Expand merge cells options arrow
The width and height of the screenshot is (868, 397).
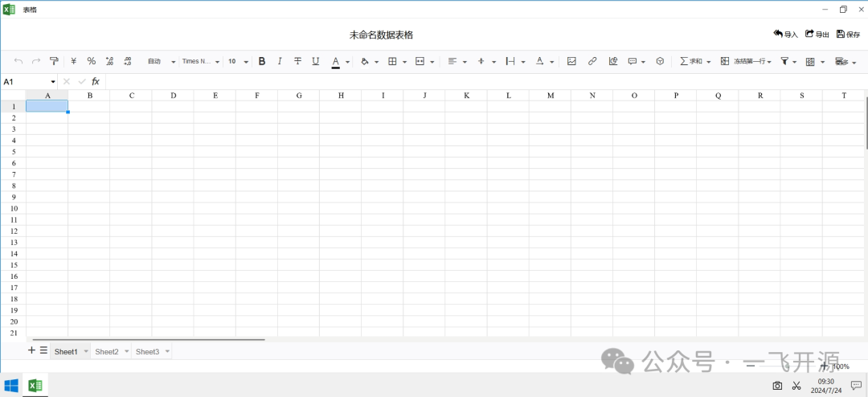432,62
